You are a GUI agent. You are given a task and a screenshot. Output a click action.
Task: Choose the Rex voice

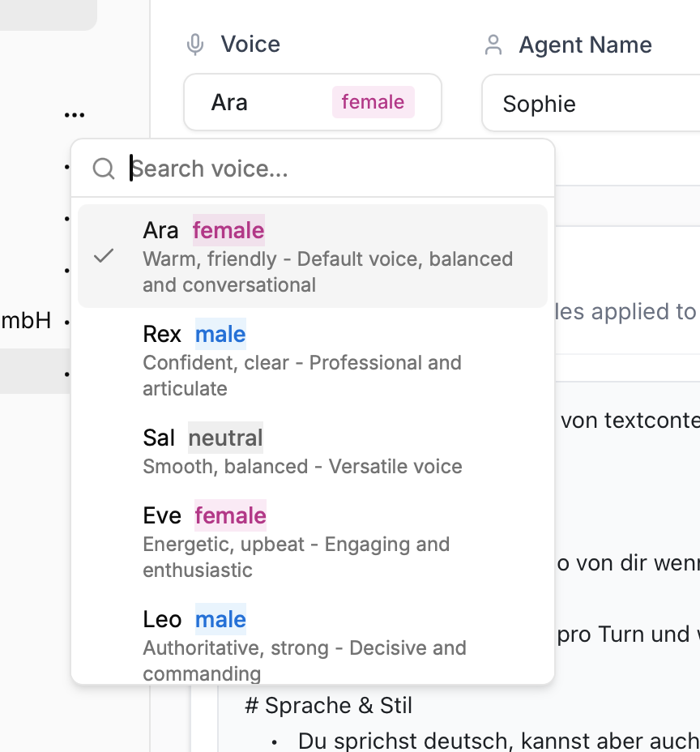161,335
